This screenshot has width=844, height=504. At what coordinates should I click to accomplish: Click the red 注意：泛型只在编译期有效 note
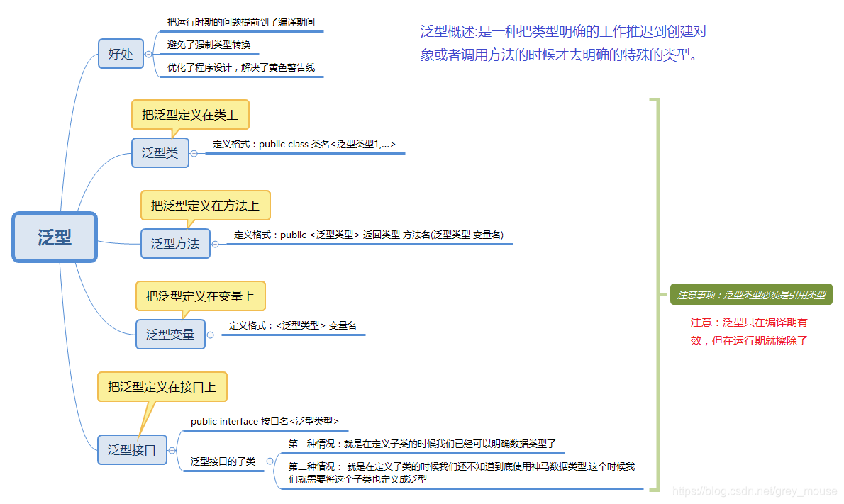tap(749, 331)
